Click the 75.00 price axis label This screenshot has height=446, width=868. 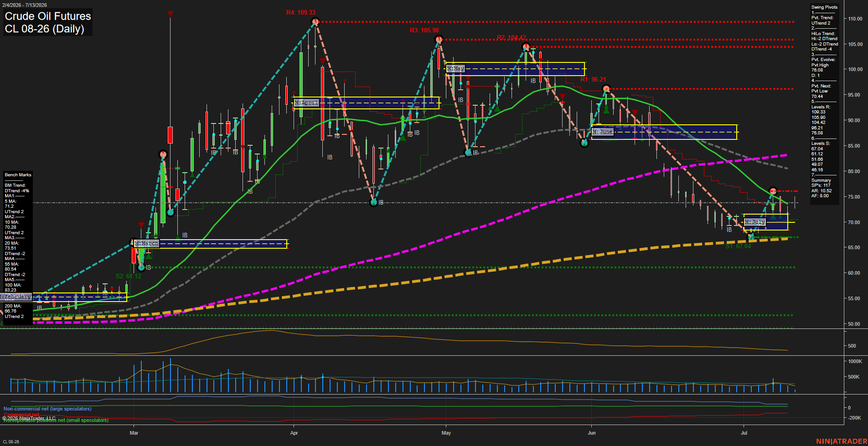tap(854, 197)
